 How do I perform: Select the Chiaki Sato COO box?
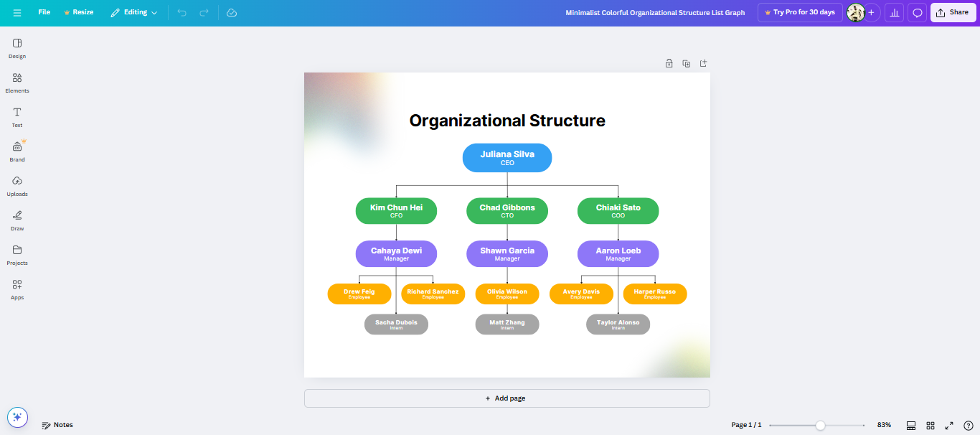tap(618, 211)
